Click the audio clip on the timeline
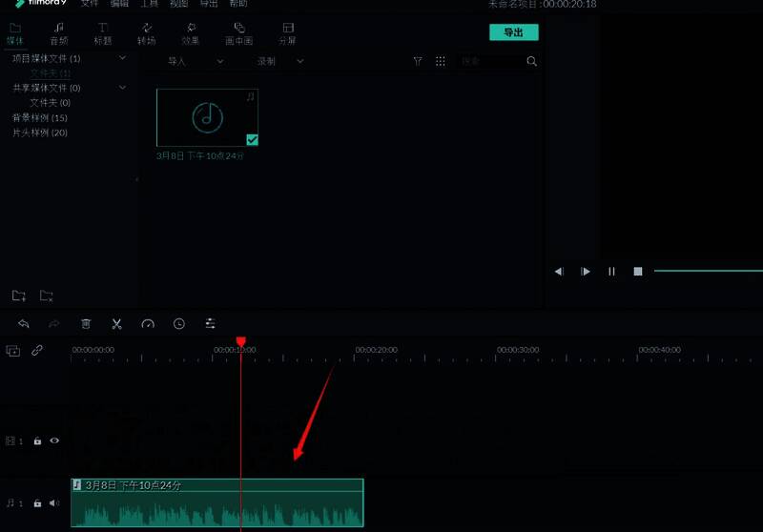Viewport: 763px width, 532px height. pyautogui.click(x=217, y=505)
